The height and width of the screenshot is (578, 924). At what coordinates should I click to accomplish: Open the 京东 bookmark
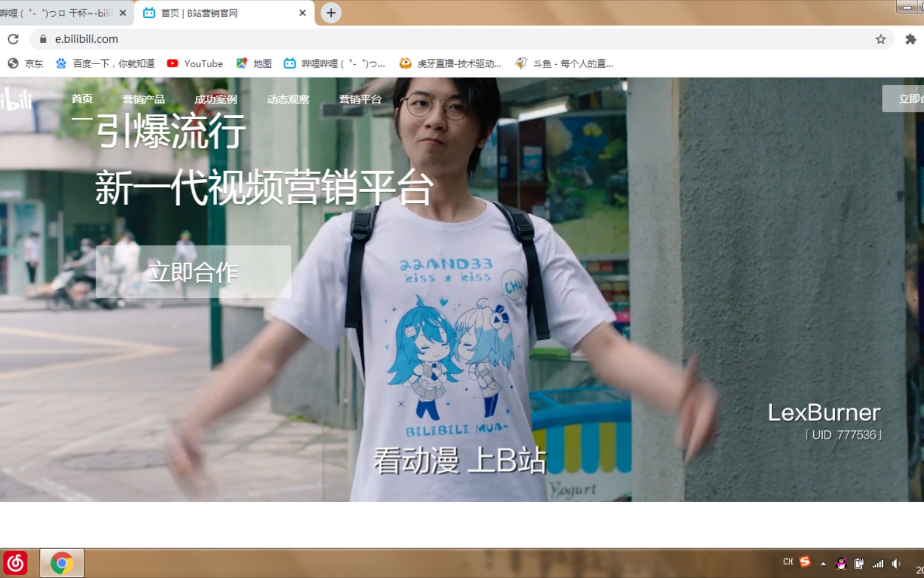coord(26,64)
